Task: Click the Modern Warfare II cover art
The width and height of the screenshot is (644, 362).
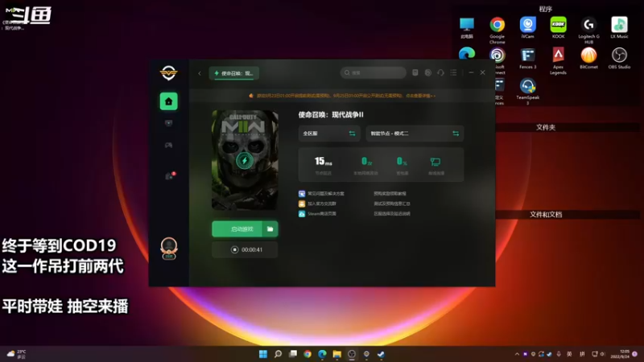Action: [245, 160]
